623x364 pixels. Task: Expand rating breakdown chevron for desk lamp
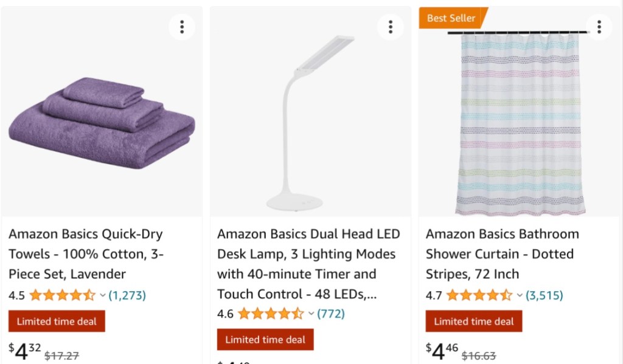click(x=311, y=314)
